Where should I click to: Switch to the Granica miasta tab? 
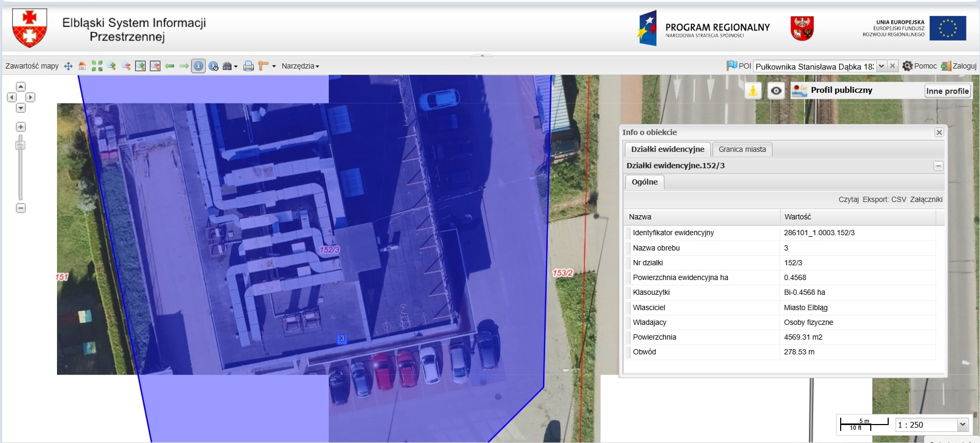pyautogui.click(x=742, y=149)
